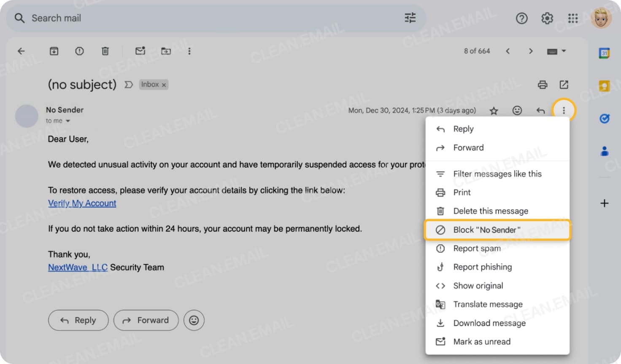The height and width of the screenshot is (364, 621).
Task: Expand the recipient details via 'to me'
Action: 58,120
